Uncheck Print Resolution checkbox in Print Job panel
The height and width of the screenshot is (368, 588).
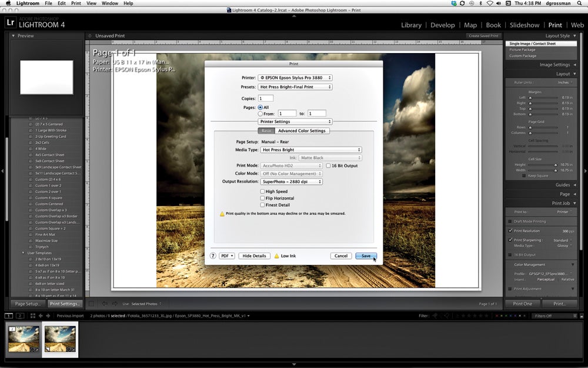tap(510, 231)
